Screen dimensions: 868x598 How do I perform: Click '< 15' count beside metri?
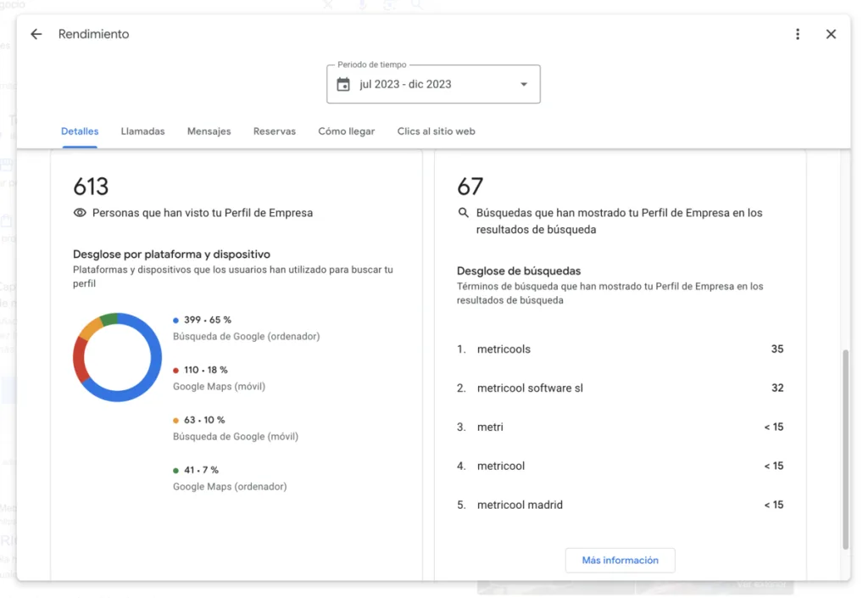pyautogui.click(x=774, y=427)
